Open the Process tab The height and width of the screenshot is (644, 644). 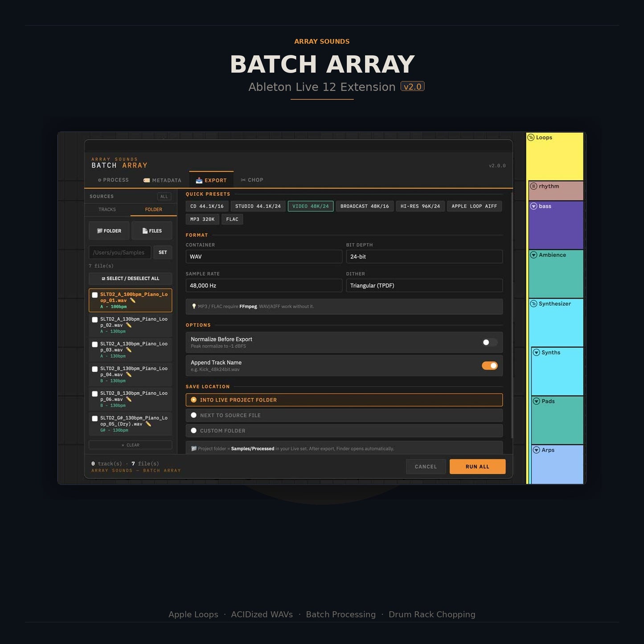pyautogui.click(x=113, y=180)
